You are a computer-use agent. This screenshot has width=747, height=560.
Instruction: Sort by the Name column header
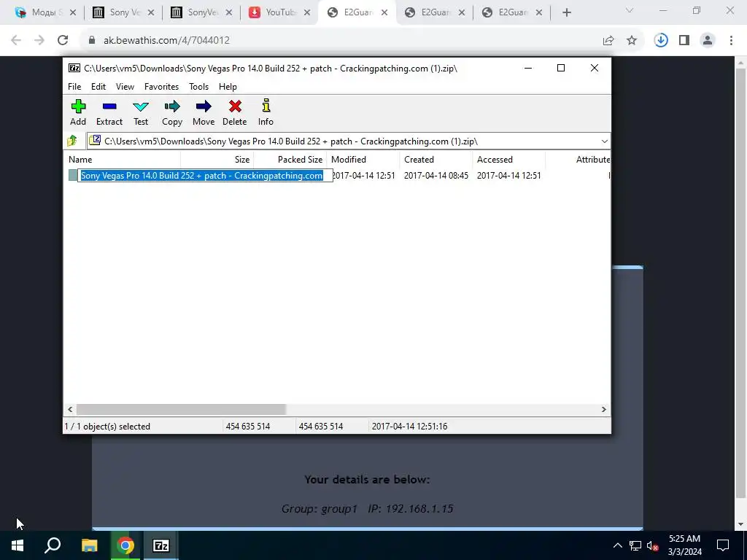click(122, 160)
